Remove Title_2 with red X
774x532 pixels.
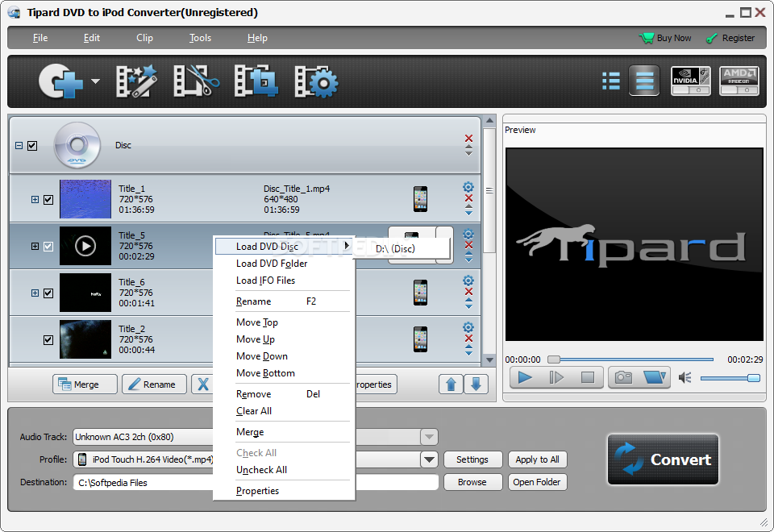tap(469, 338)
